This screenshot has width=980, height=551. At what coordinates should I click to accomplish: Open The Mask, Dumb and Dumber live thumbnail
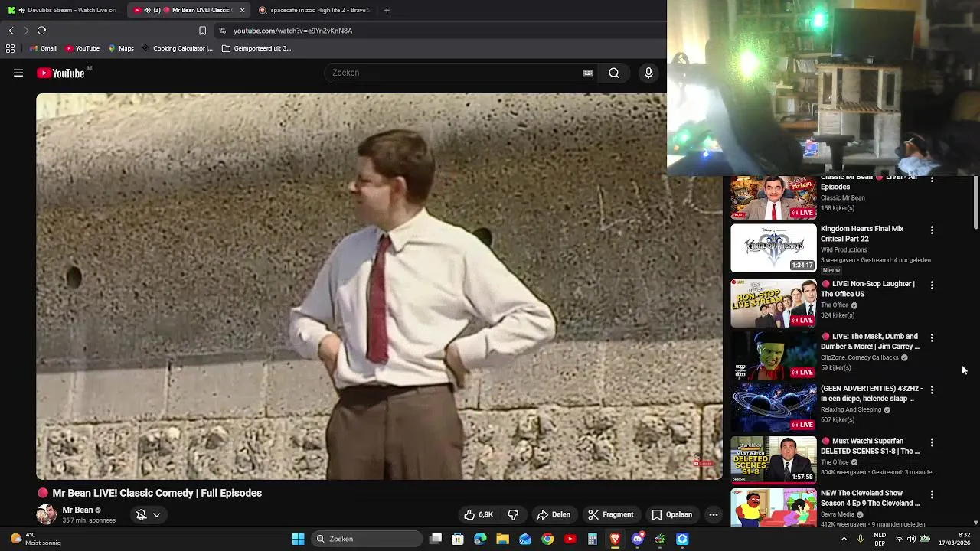click(x=773, y=355)
